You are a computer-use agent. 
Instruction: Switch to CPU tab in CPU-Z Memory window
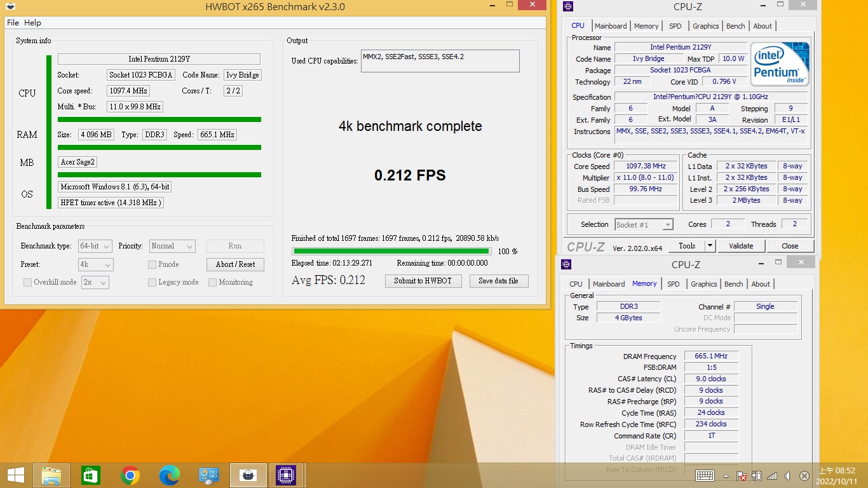(x=576, y=284)
